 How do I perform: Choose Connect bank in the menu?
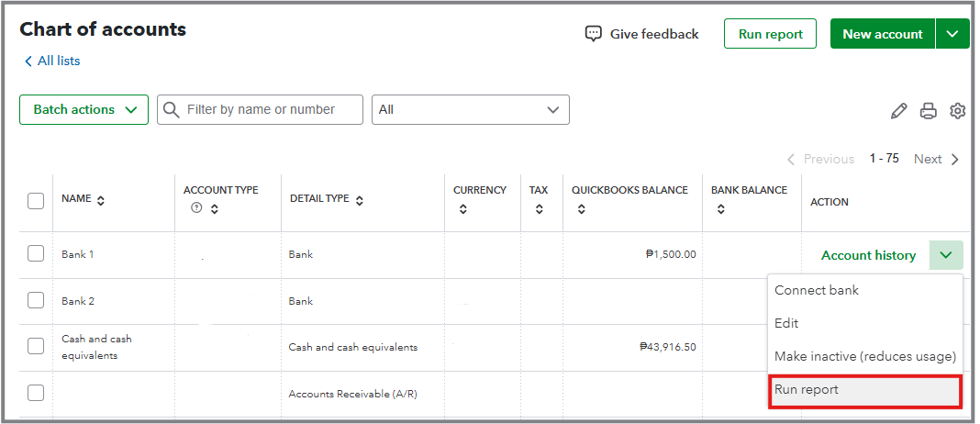[x=817, y=290]
